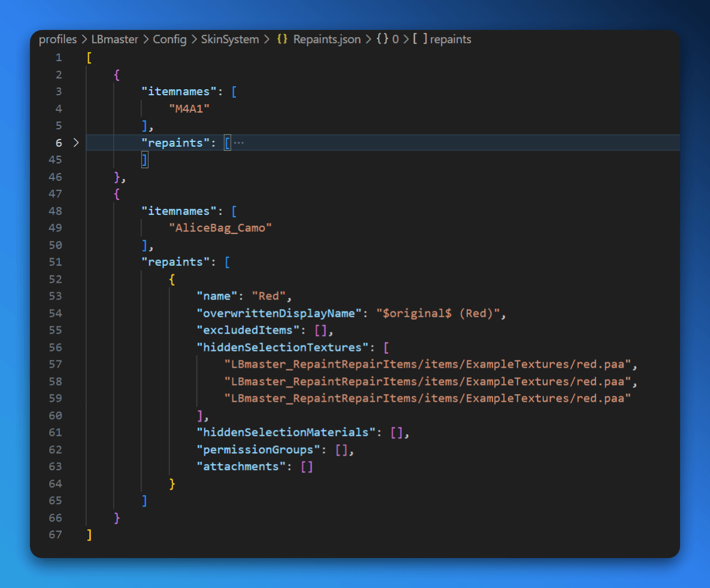Viewport: 710px width, 588px height.
Task: Click the opening bracket on line 1
Action: (x=90, y=58)
